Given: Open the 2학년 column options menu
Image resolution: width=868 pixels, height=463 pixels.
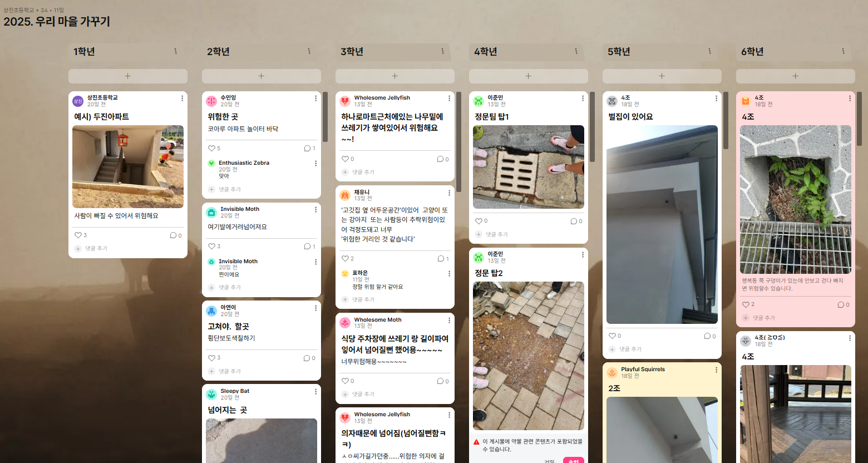Looking at the screenshot, I should [x=309, y=51].
